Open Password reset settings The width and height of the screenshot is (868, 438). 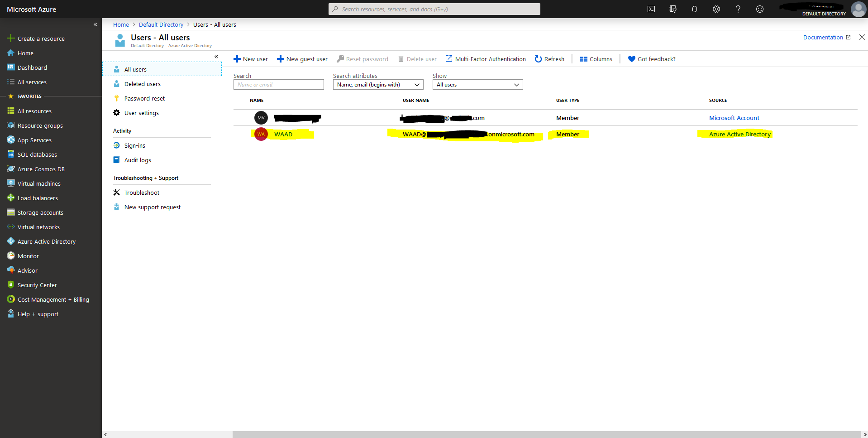(x=139, y=98)
